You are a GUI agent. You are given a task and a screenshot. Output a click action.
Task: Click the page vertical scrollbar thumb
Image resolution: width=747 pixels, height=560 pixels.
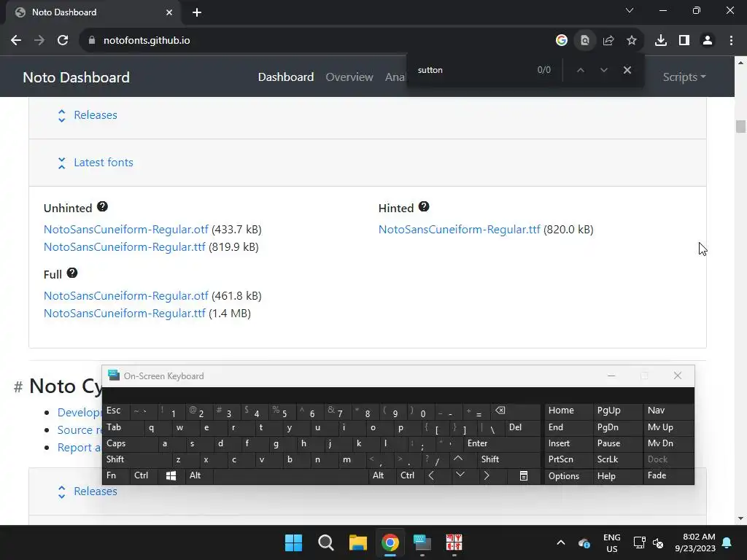pos(740,126)
